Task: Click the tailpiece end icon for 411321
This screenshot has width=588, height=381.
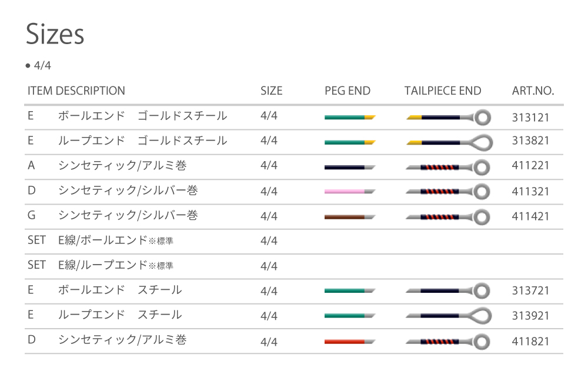Action: 449,192
